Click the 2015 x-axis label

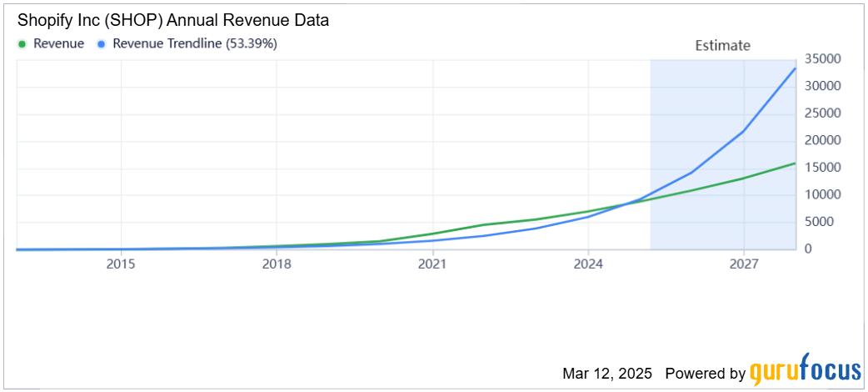[x=121, y=264]
